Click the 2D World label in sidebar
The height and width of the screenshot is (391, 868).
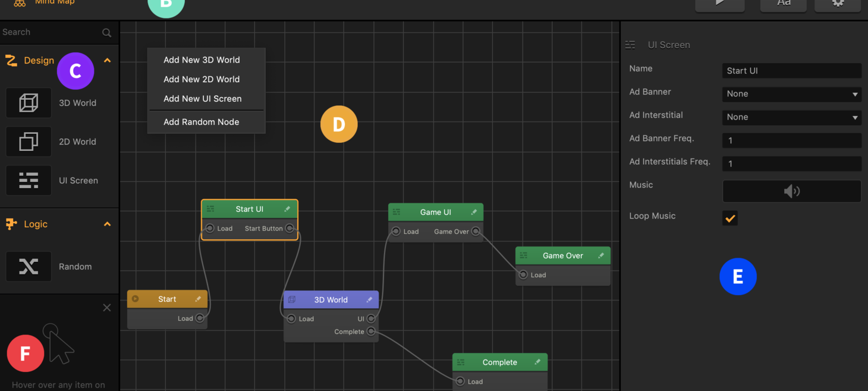click(77, 142)
